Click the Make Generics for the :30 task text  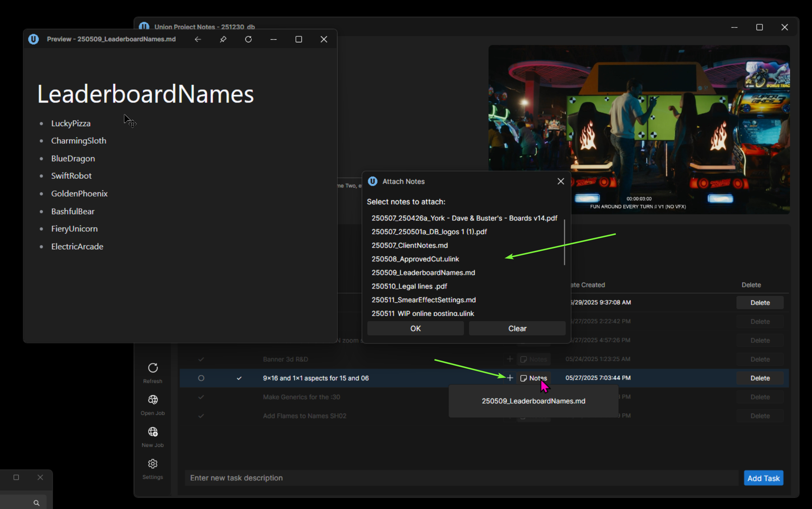pos(302,397)
